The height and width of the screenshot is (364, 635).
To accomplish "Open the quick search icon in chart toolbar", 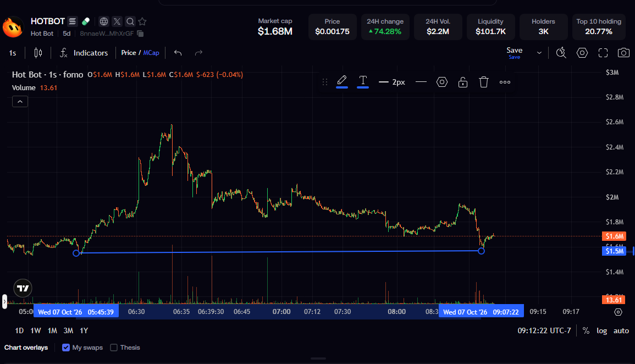I will click(x=561, y=53).
